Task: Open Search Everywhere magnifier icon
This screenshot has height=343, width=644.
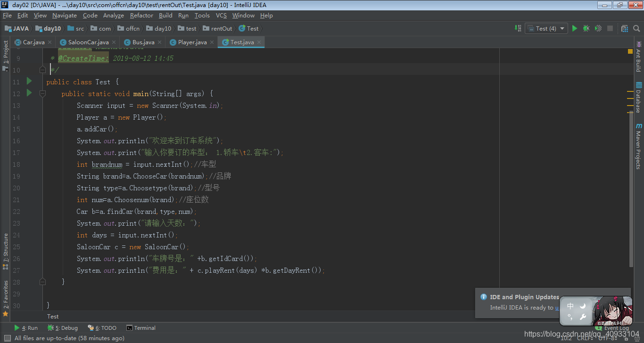Action: coord(636,28)
